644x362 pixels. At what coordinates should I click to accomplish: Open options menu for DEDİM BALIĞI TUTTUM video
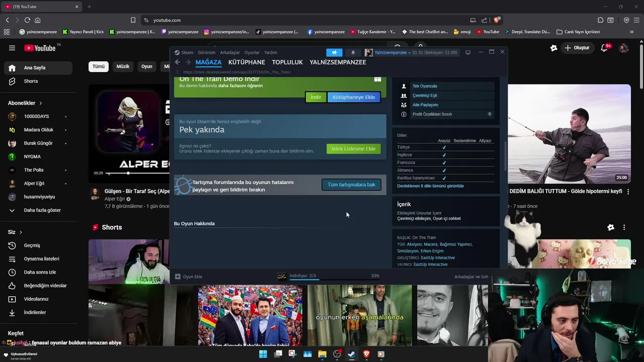click(x=628, y=192)
